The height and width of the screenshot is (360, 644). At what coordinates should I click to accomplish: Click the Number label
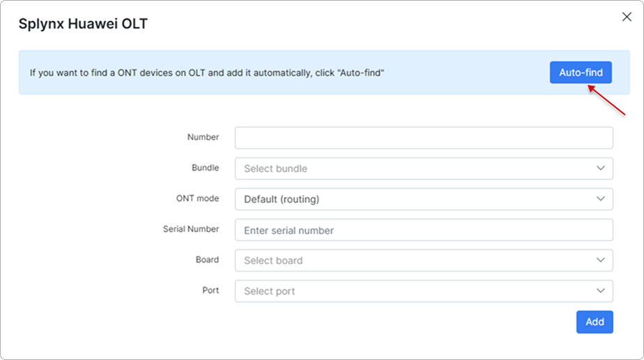pyautogui.click(x=204, y=137)
